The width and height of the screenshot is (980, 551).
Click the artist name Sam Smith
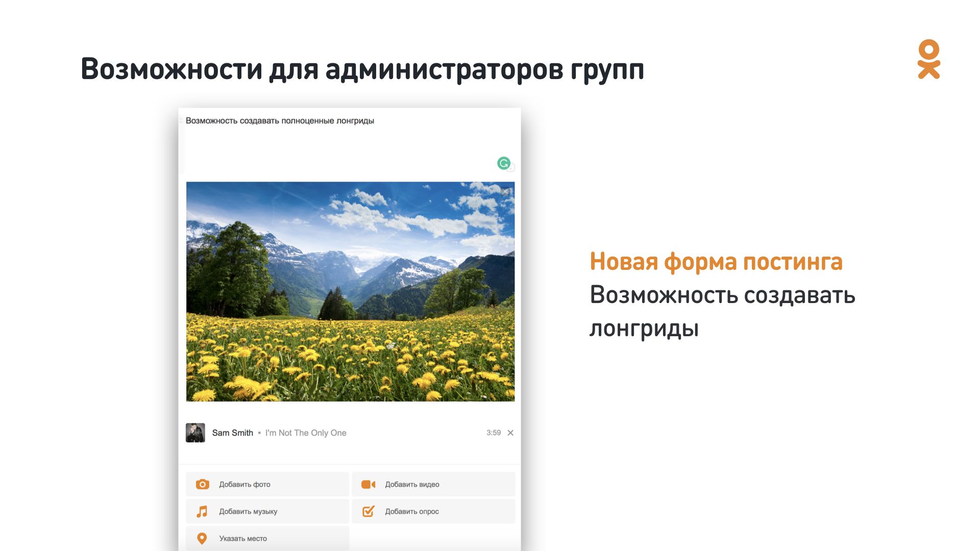coord(233,433)
